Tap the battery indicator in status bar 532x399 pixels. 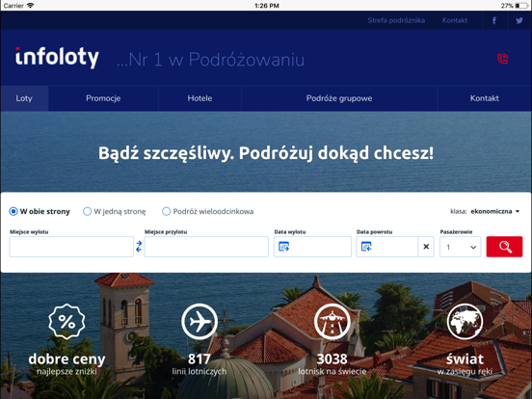click(x=521, y=6)
